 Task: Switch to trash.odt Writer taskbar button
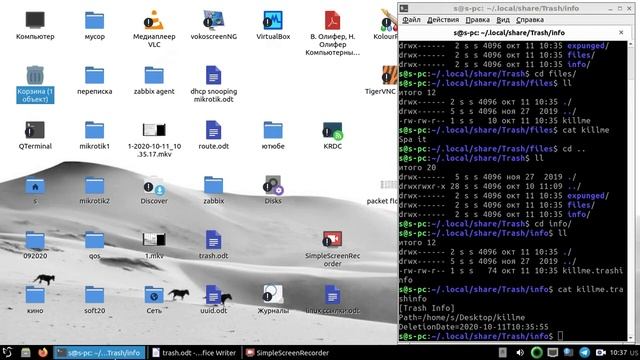tap(194, 353)
